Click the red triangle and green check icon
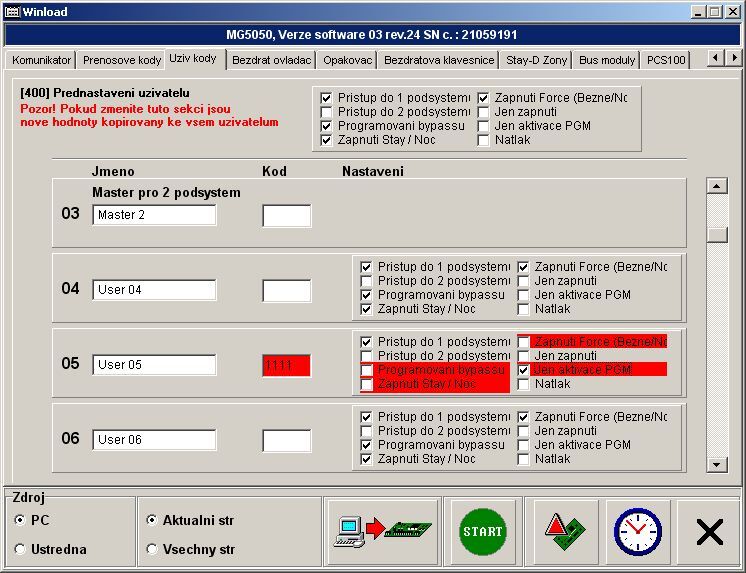Viewport: 746px width, 573px height. [566, 531]
